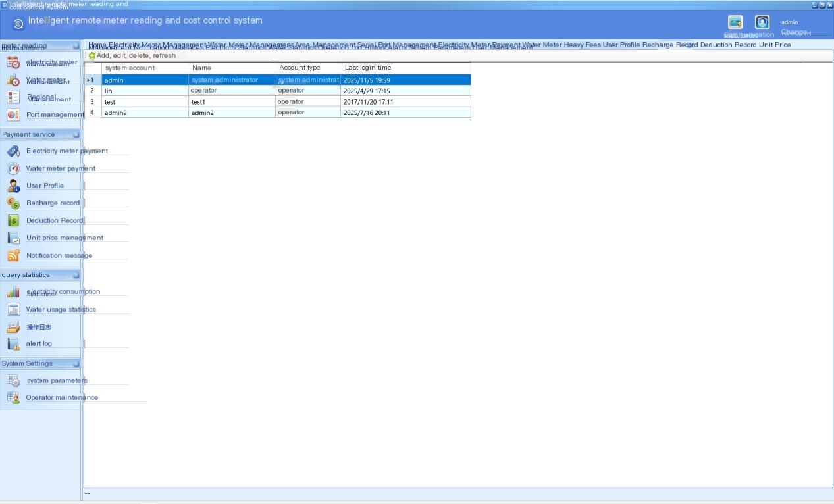Image resolution: width=834 pixels, height=504 pixels.
Task: Open the User Profile menu in top bar
Action: (621, 45)
